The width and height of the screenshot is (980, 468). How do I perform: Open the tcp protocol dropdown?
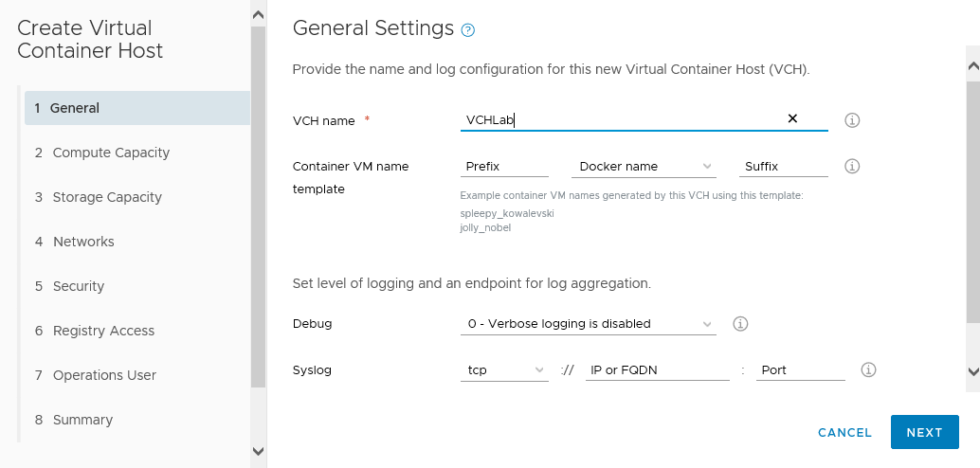tap(504, 369)
